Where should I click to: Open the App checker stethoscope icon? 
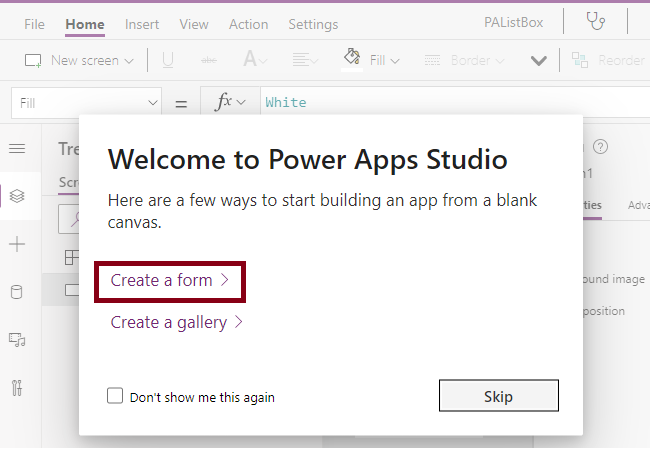595,21
